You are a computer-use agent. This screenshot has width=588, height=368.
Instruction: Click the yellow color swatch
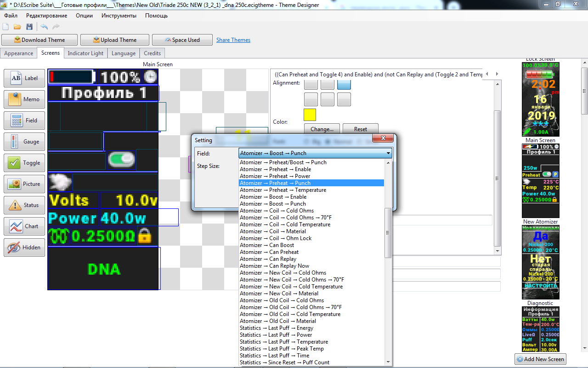(310, 115)
